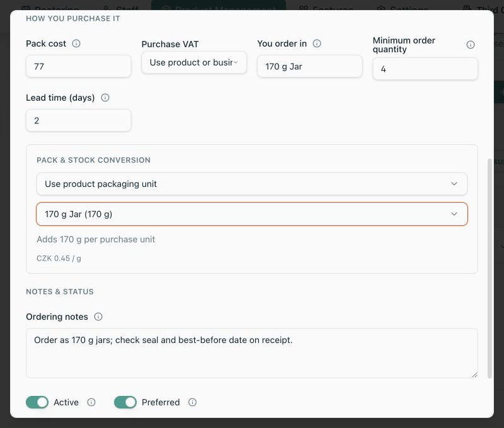504x428 pixels.
Task: Toggle the Preferred switch off
Action: point(125,402)
